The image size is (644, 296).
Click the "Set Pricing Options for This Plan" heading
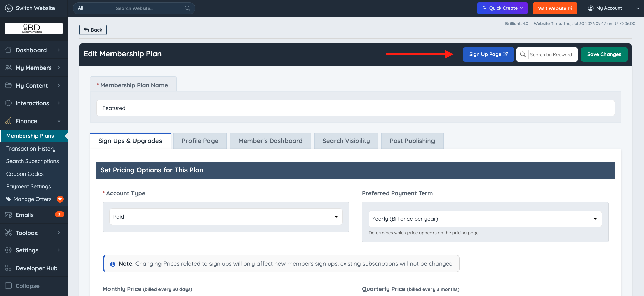point(152,170)
